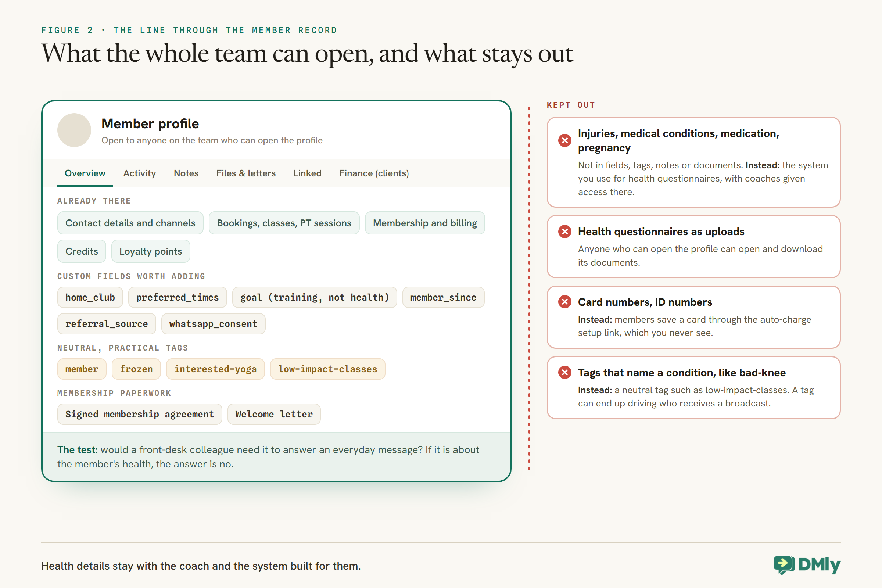This screenshot has width=882, height=588.
Task: Click the red X beside Injuries, medical conditions
Action: [x=564, y=141]
